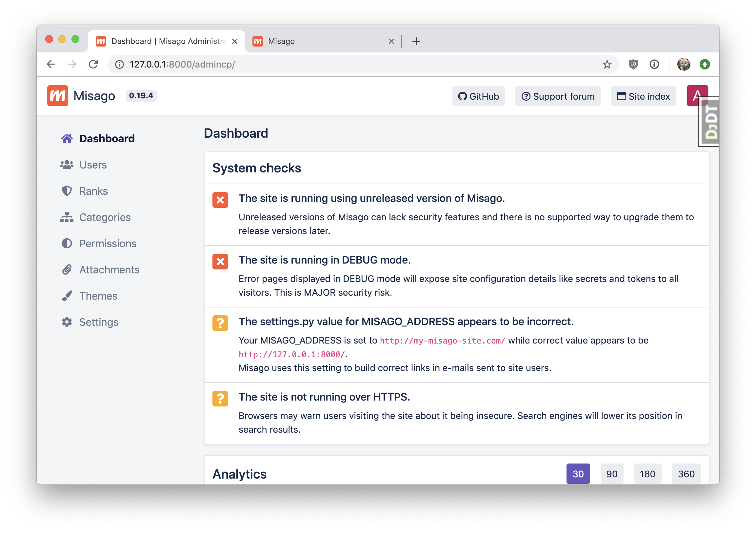Open the GitHub link button
This screenshot has width=756, height=533.
pos(478,96)
